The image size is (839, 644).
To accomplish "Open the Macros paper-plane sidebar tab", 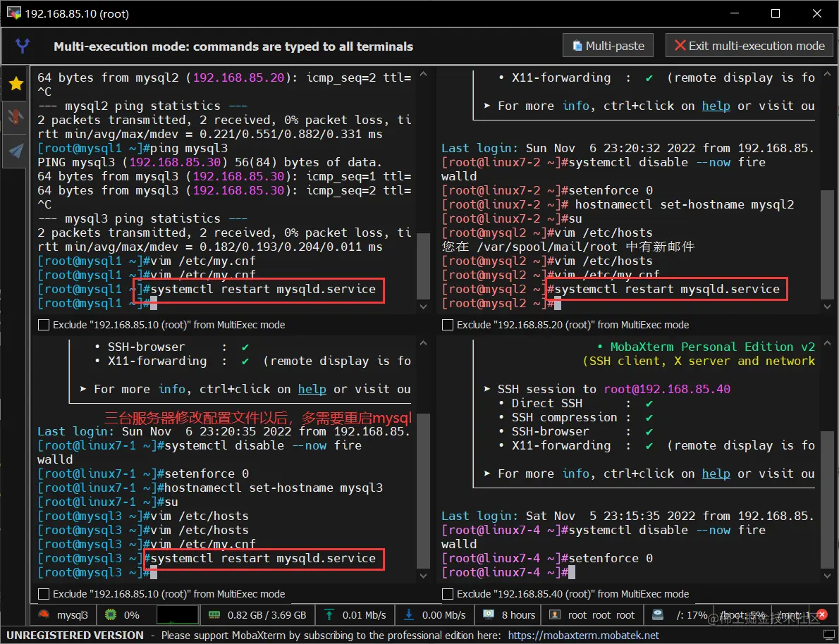I will (16, 151).
